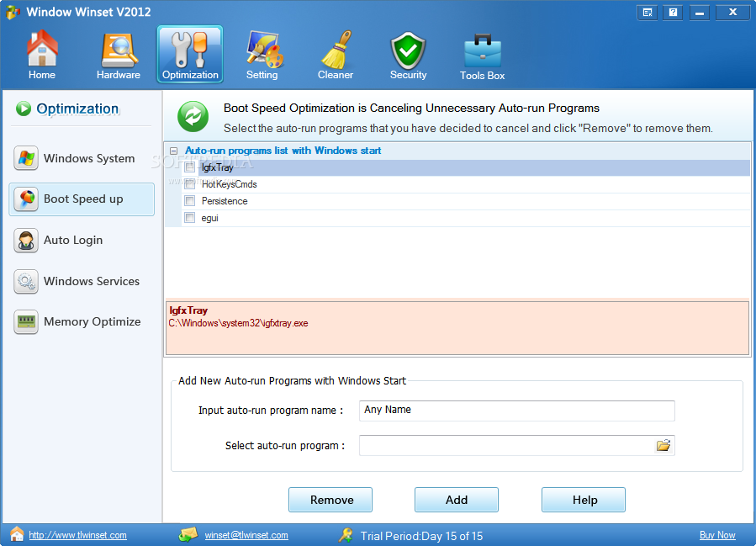756x546 pixels.
Task: Close the Window Winset window
Action: click(x=732, y=13)
